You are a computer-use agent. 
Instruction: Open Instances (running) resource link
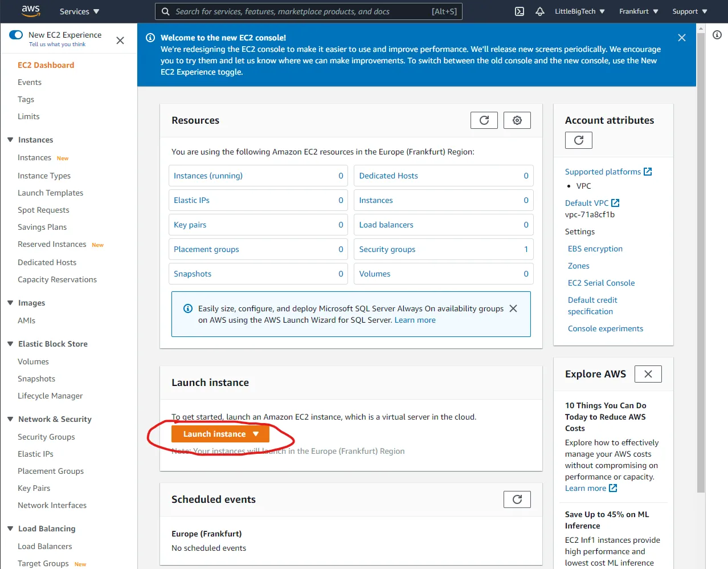[208, 176]
